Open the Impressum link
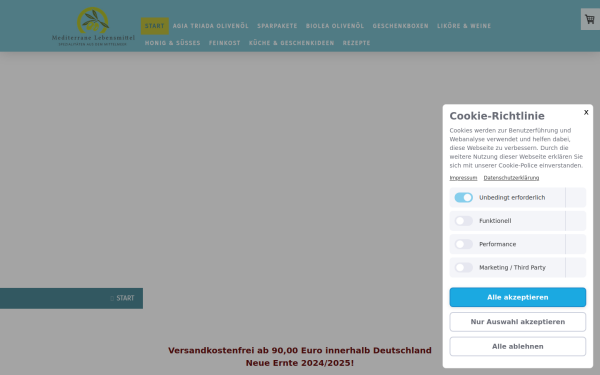 point(463,178)
